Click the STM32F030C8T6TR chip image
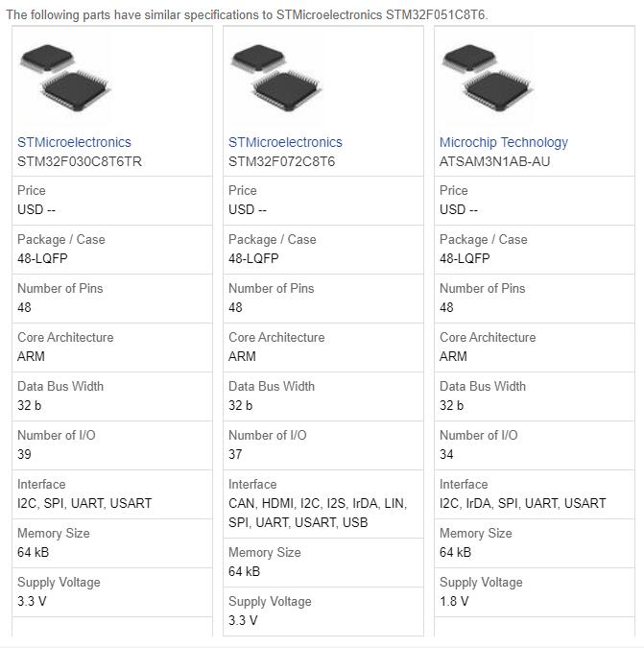This screenshot has height=648, width=644. coord(63,79)
